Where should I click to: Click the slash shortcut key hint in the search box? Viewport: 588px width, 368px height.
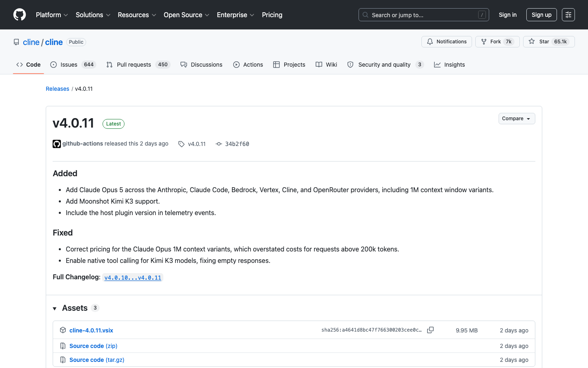(482, 15)
